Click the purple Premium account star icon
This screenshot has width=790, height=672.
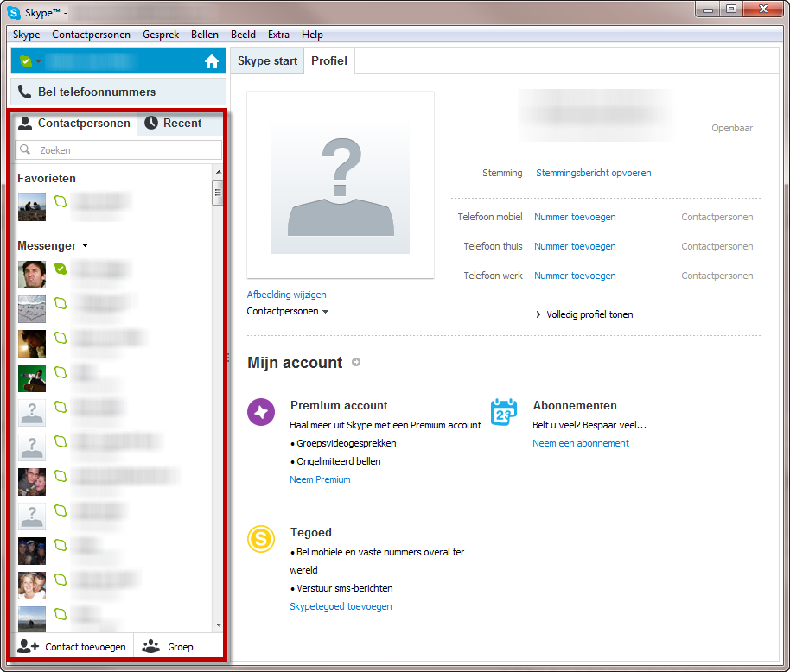pyautogui.click(x=261, y=412)
